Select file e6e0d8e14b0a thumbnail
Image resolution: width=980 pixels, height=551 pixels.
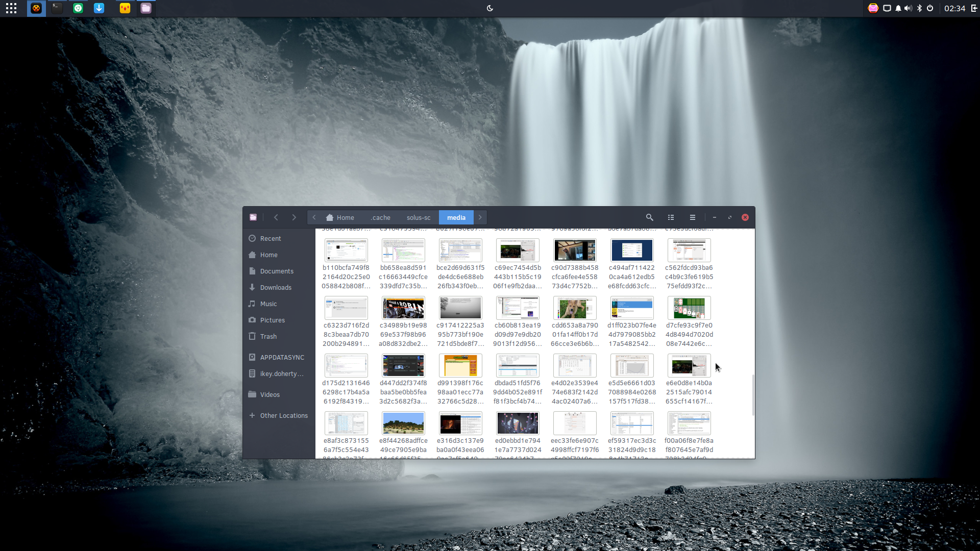[689, 366]
